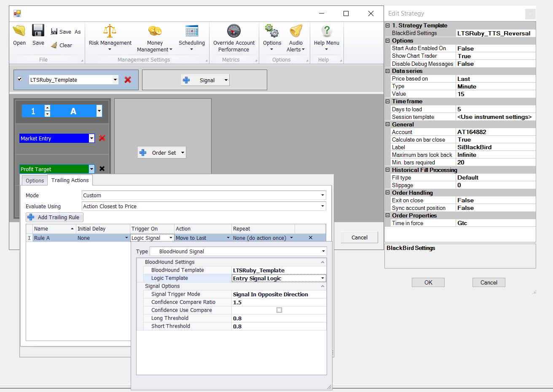Click OK in Edit Strategy panel
Viewport: 553px width, 392px height.
[428, 282]
